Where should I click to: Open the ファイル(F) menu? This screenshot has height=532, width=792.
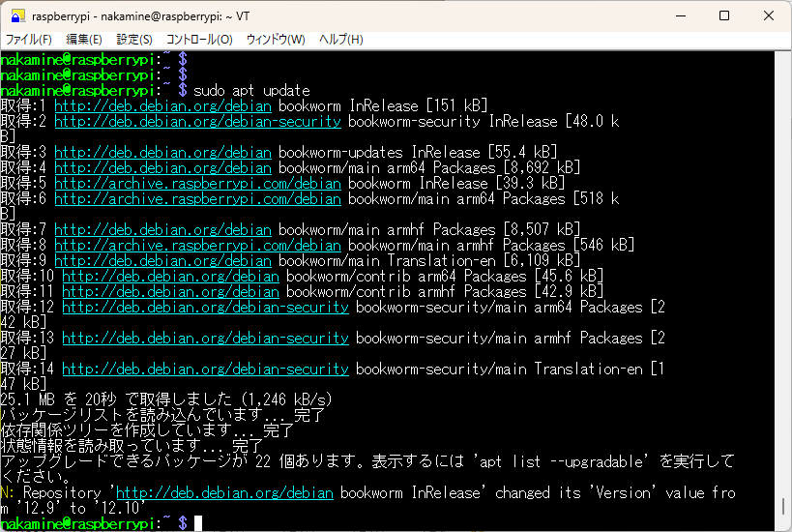(x=29, y=40)
